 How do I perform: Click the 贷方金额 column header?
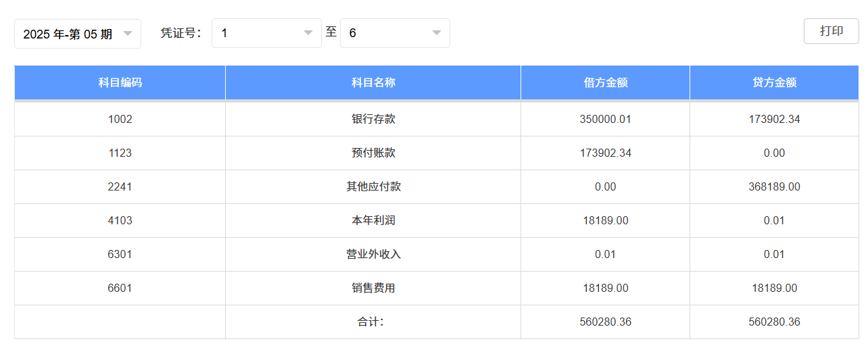775,82
